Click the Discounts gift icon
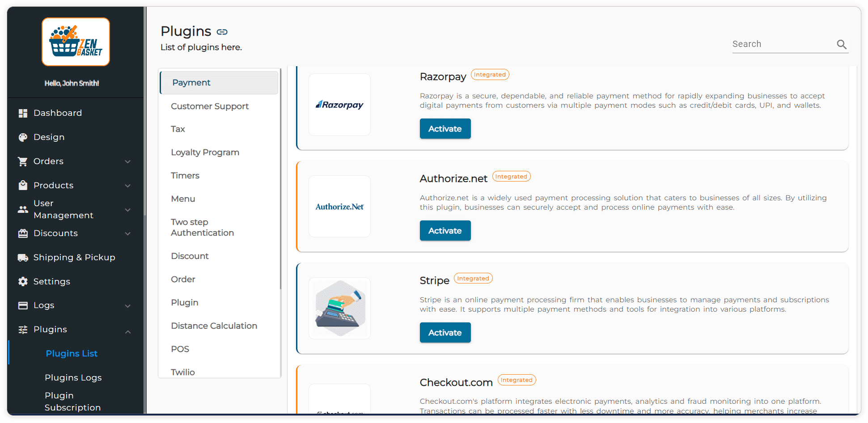 click(23, 233)
